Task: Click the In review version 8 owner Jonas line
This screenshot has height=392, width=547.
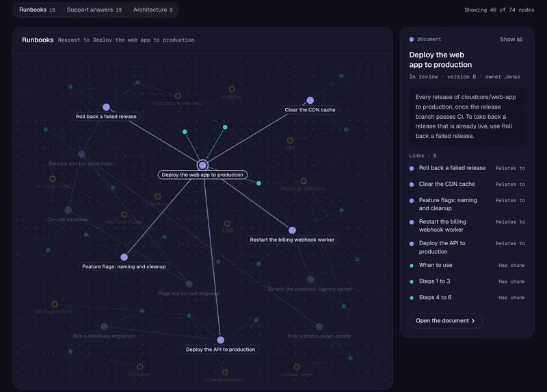Action: (x=464, y=76)
